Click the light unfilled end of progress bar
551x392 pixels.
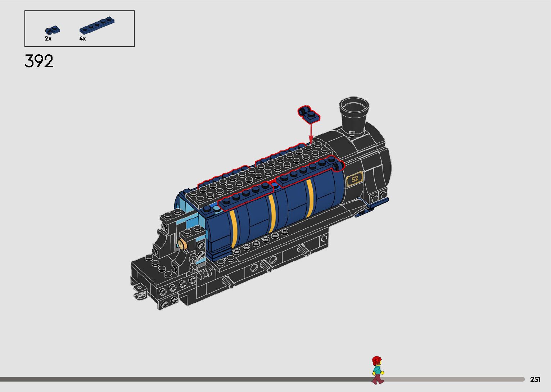(x=468, y=379)
